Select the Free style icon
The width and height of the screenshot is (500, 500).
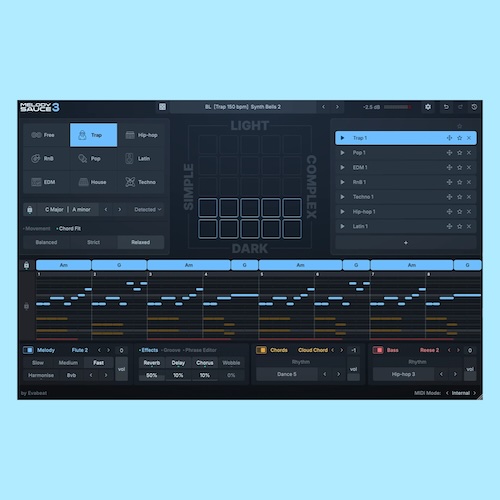[x=36, y=135]
